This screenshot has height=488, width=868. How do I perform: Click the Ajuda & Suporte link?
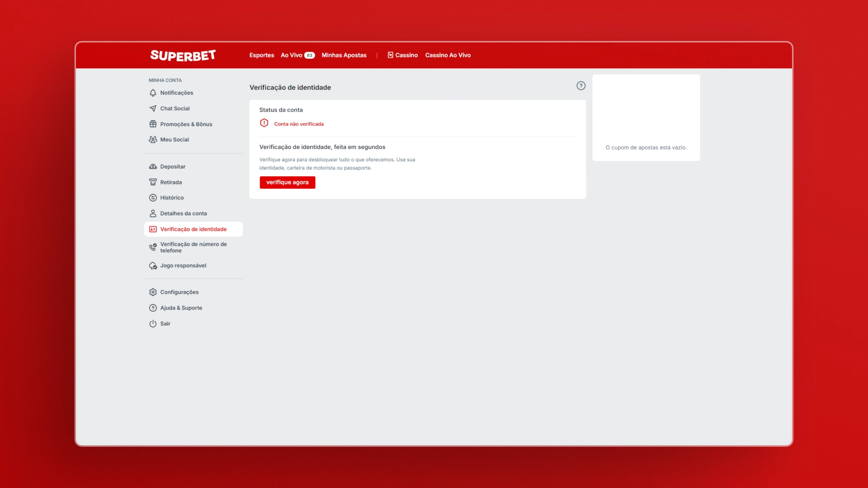click(181, 307)
